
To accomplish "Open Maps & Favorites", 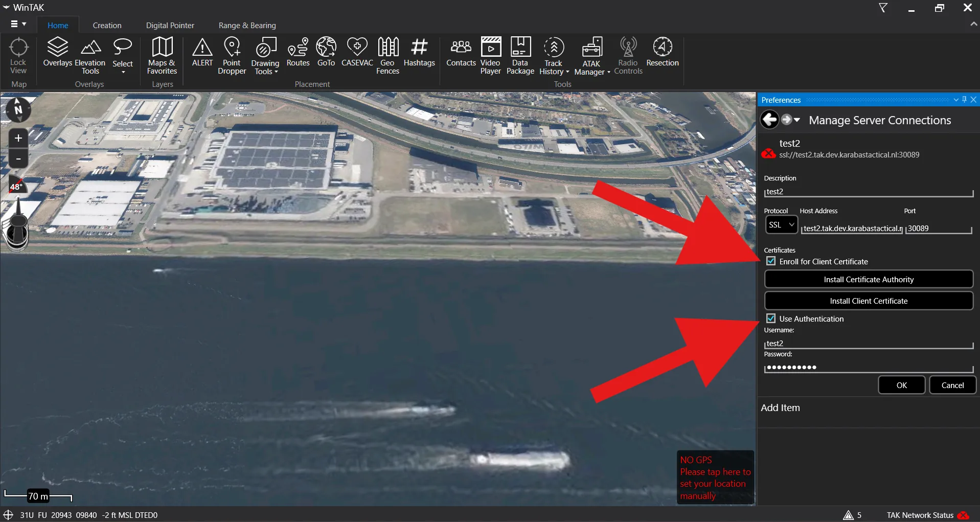I will click(162, 56).
